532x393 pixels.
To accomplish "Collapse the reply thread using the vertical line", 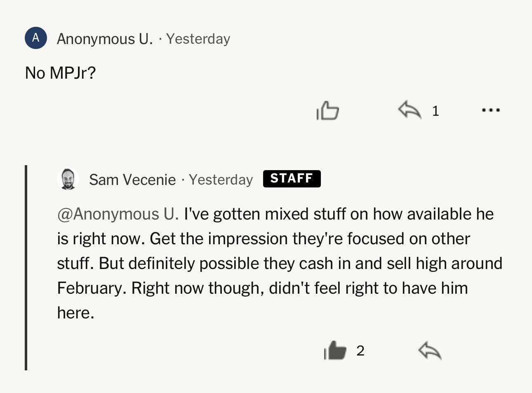I will 26,268.
